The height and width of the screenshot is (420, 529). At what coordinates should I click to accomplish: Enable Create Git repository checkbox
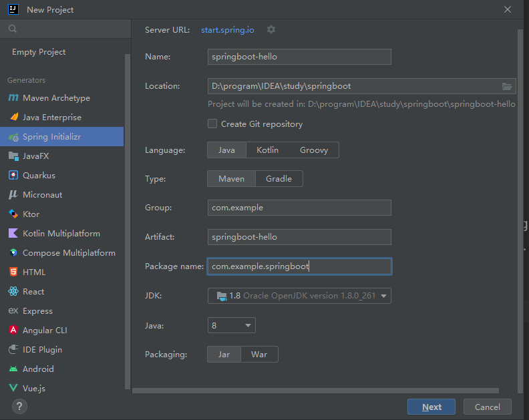[x=212, y=124]
